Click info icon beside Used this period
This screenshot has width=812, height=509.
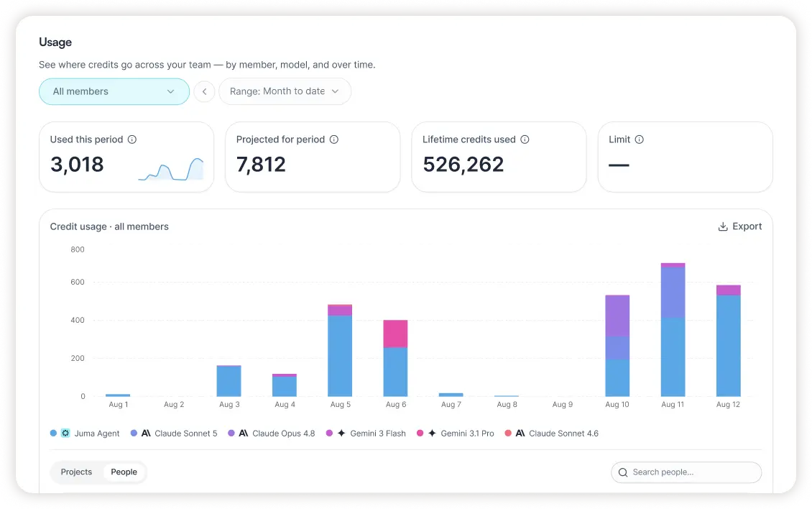(x=132, y=139)
